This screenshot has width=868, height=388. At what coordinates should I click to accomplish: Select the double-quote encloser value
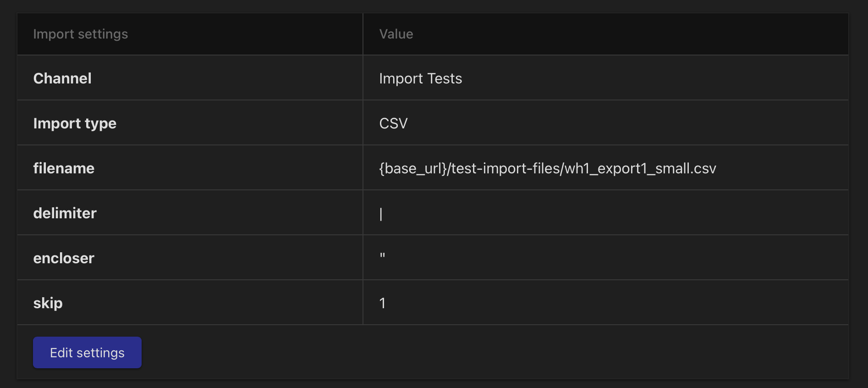pyautogui.click(x=382, y=255)
